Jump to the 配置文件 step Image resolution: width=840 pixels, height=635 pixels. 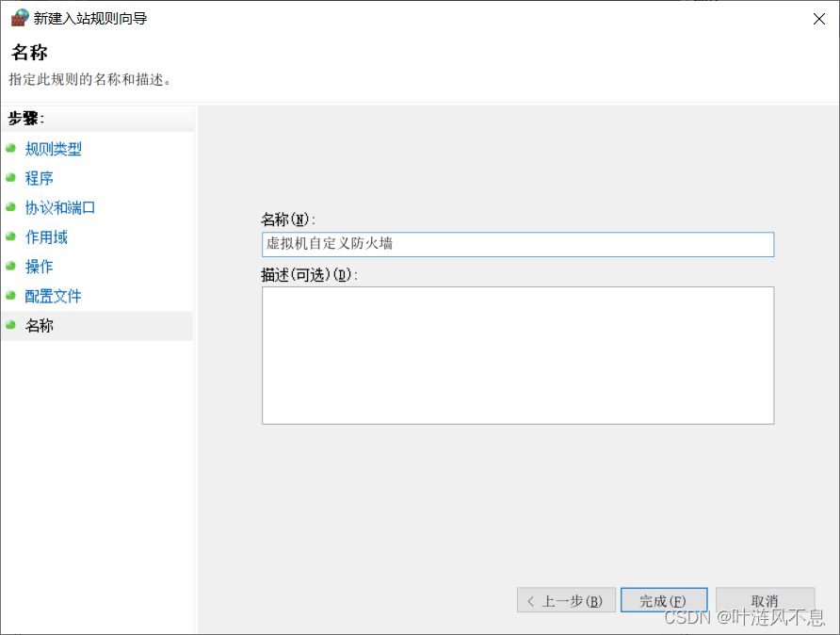pyautogui.click(x=53, y=296)
